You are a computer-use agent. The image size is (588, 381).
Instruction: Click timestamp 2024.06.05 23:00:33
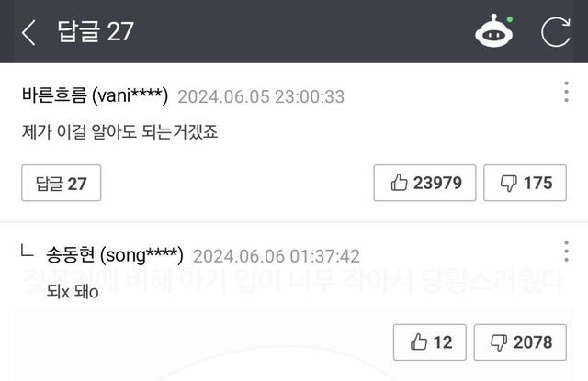[261, 97]
